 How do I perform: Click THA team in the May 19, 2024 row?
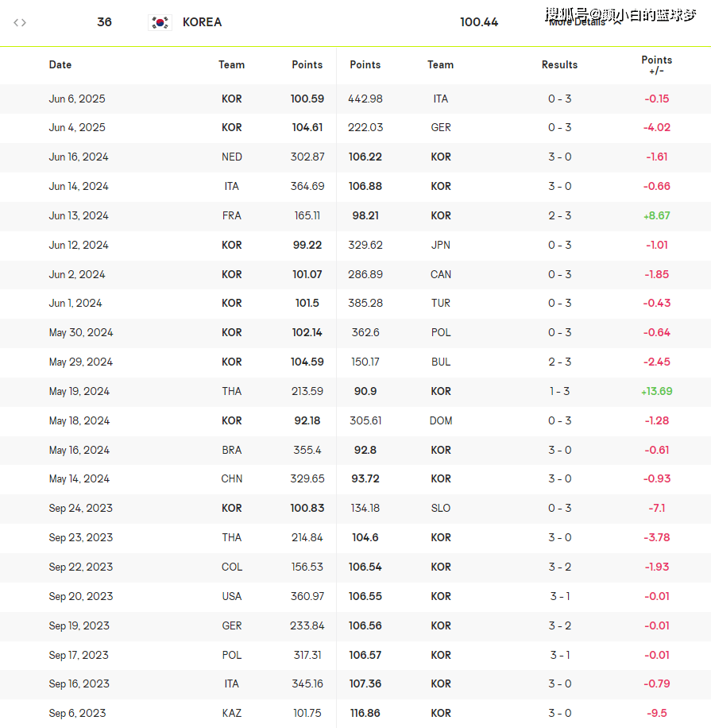click(x=232, y=391)
